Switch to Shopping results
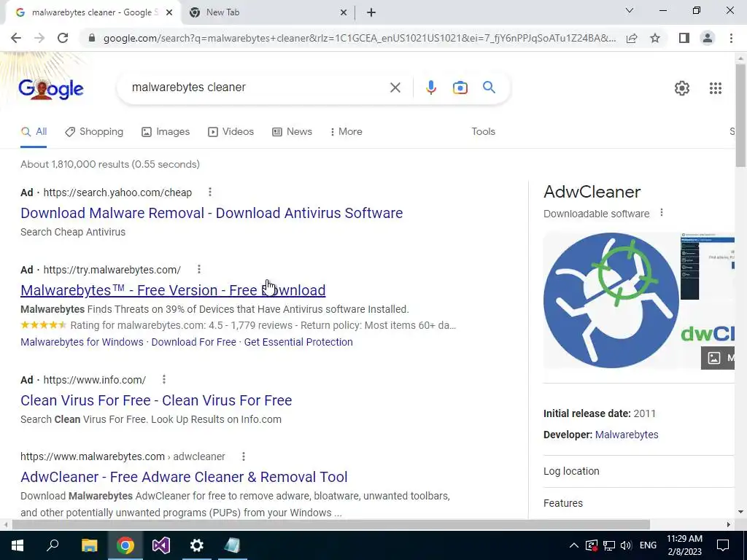This screenshot has width=747, height=560. (x=94, y=132)
